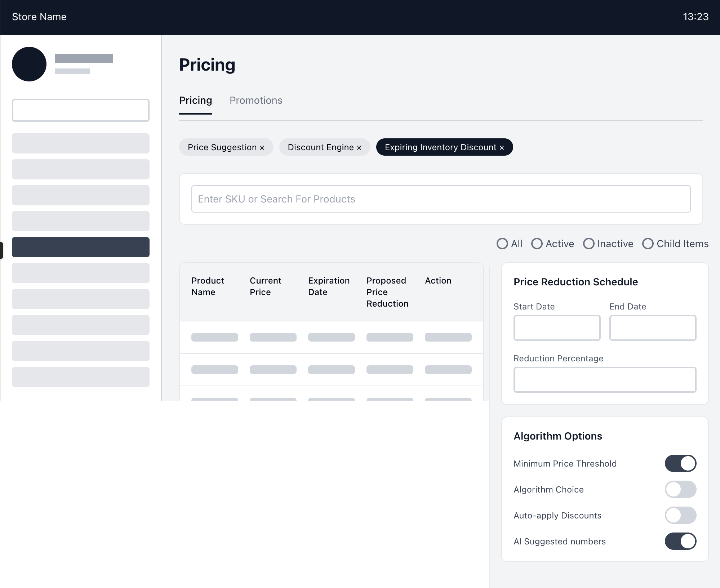720x588 pixels.
Task: Focus the End Date input
Action: (x=653, y=328)
